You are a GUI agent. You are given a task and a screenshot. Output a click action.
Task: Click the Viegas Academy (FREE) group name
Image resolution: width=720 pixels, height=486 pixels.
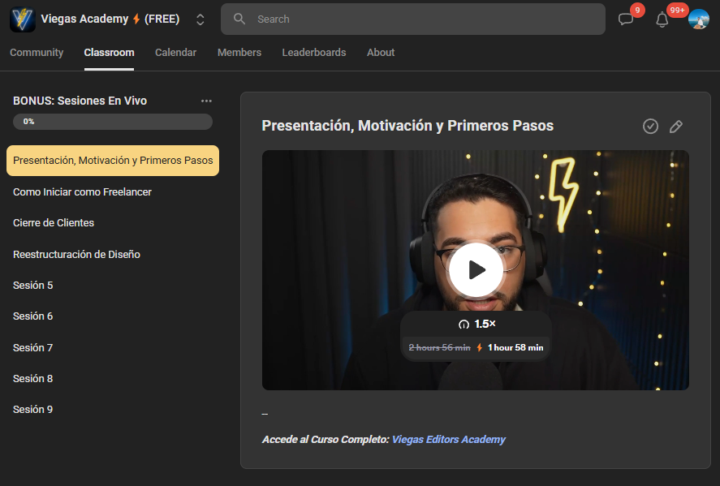[x=110, y=19]
